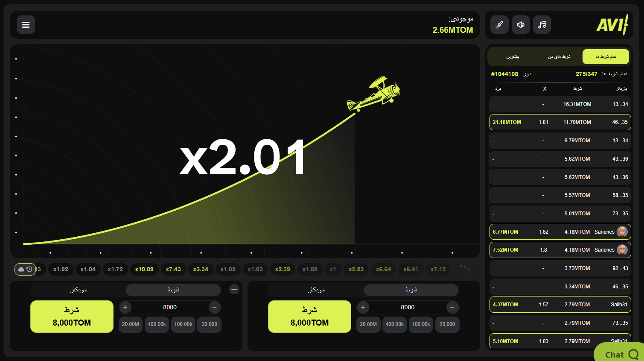
Task: Click the balance value 2.66MTOM
Action: [x=453, y=30]
